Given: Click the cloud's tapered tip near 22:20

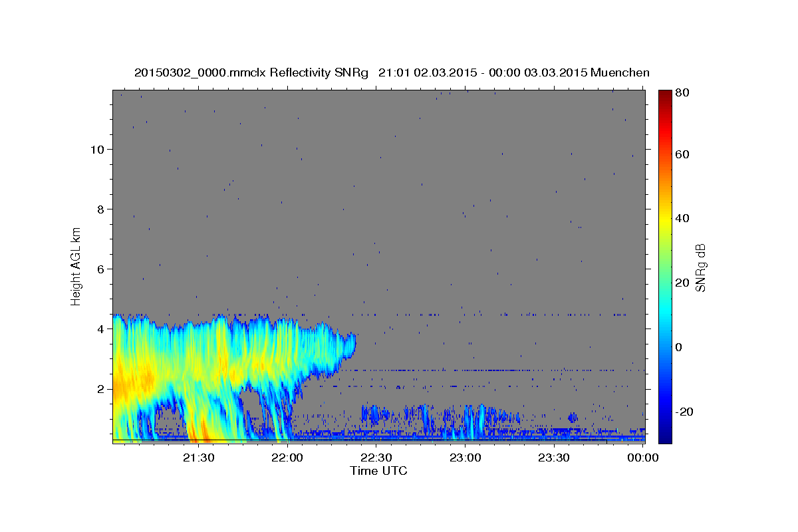Looking at the screenshot, I should [x=349, y=346].
